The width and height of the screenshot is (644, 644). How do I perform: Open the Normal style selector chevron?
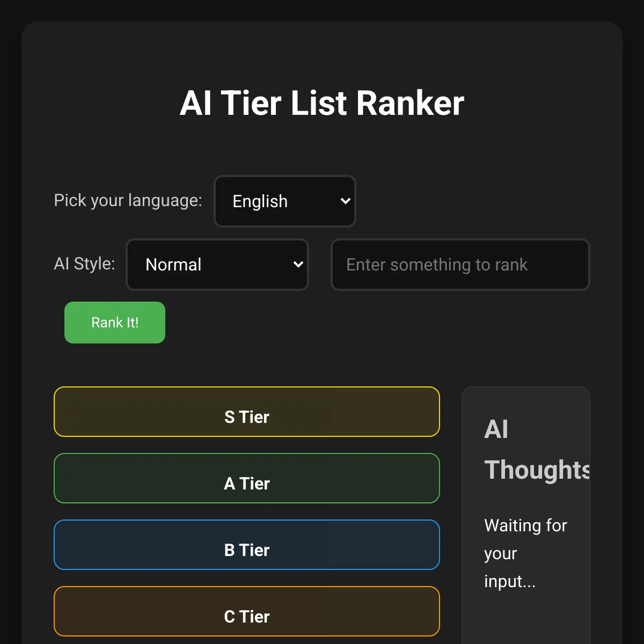click(x=298, y=265)
